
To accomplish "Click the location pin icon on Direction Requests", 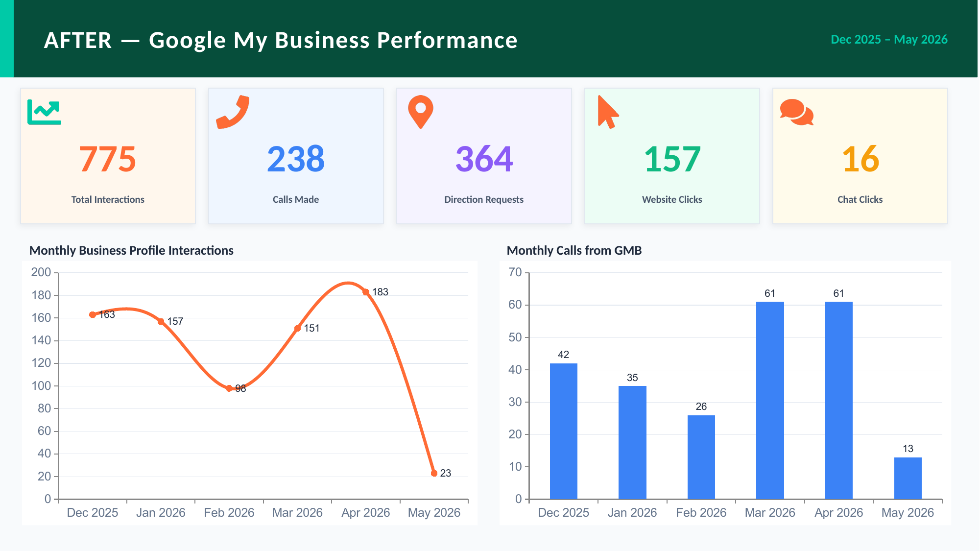I will coord(421,112).
